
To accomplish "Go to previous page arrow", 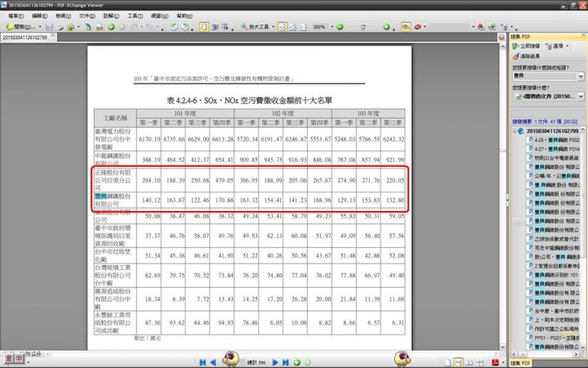I will click(x=213, y=362).
